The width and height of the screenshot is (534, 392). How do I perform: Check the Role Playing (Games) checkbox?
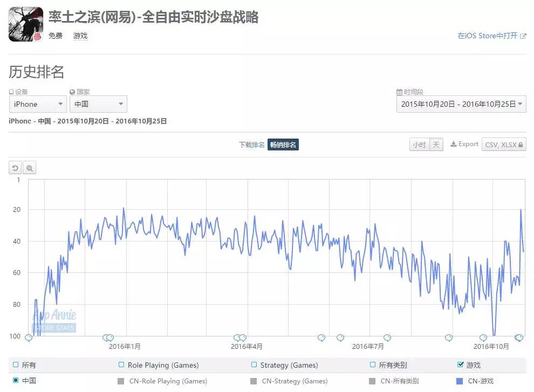[121, 365]
